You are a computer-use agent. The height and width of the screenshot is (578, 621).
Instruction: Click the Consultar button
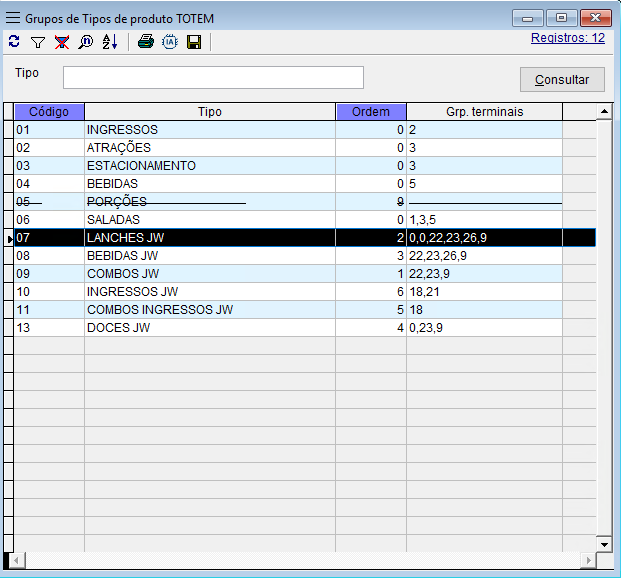(562, 80)
